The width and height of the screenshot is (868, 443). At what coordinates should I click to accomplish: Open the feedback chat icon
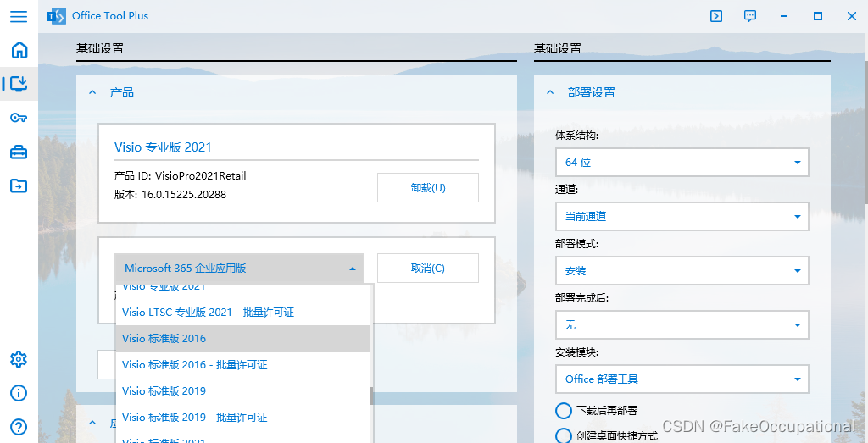[x=750, y=16]
